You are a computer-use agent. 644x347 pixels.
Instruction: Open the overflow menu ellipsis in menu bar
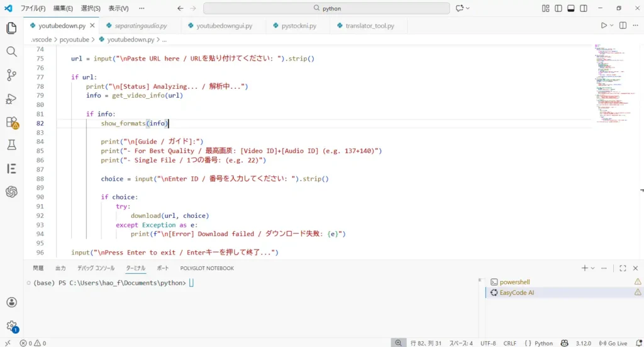[x=142, y=8]
